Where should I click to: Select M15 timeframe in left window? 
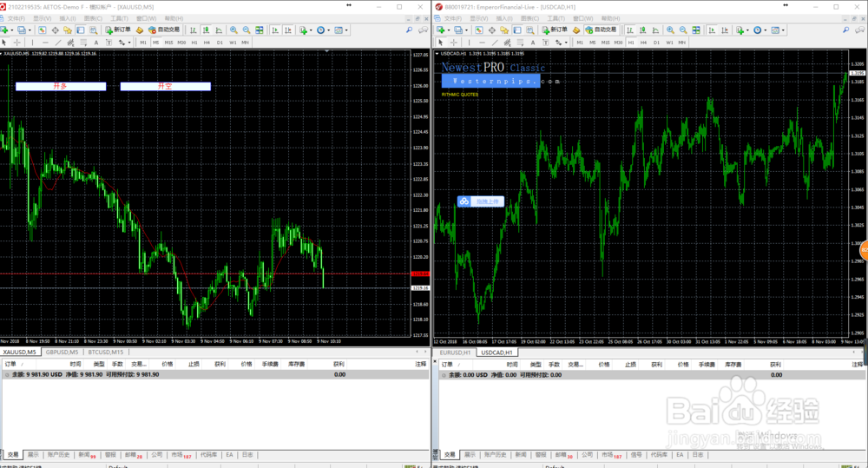click(169, 42)
